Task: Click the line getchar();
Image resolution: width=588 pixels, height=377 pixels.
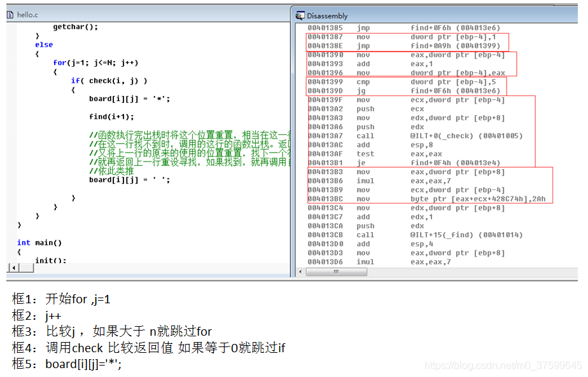Action: [x=75, y=27]
